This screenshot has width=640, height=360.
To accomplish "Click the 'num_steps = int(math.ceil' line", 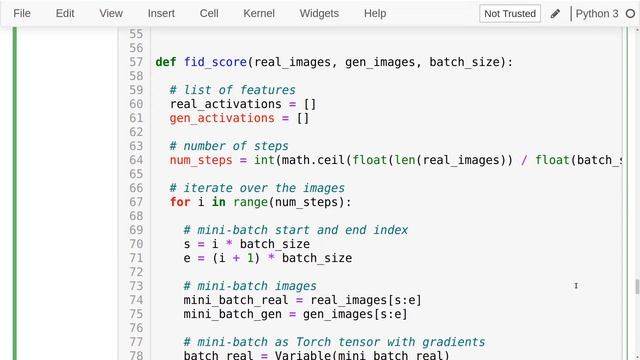I will click(x=395, y=160).
